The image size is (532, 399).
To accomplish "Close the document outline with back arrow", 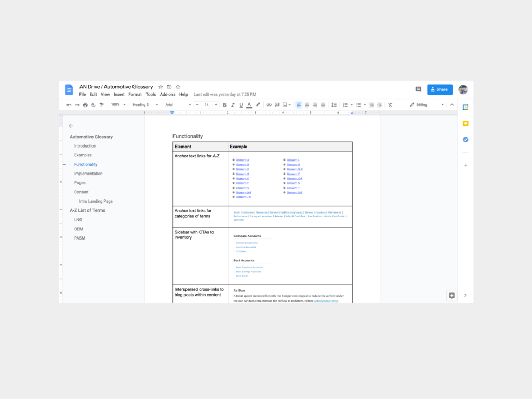I will 71,126.
